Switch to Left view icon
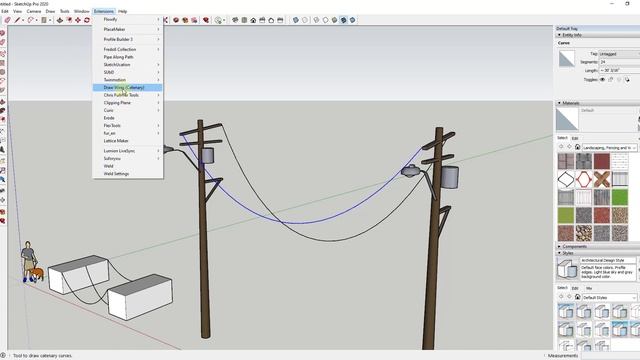The height and width of the screenshot is (360, 640). click(x=280, y=20)
